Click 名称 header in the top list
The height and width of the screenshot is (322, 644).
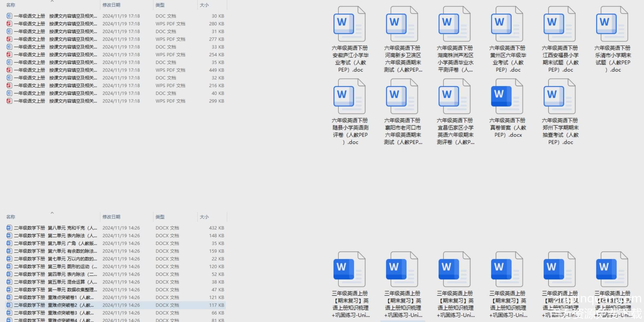pos(11,5)
